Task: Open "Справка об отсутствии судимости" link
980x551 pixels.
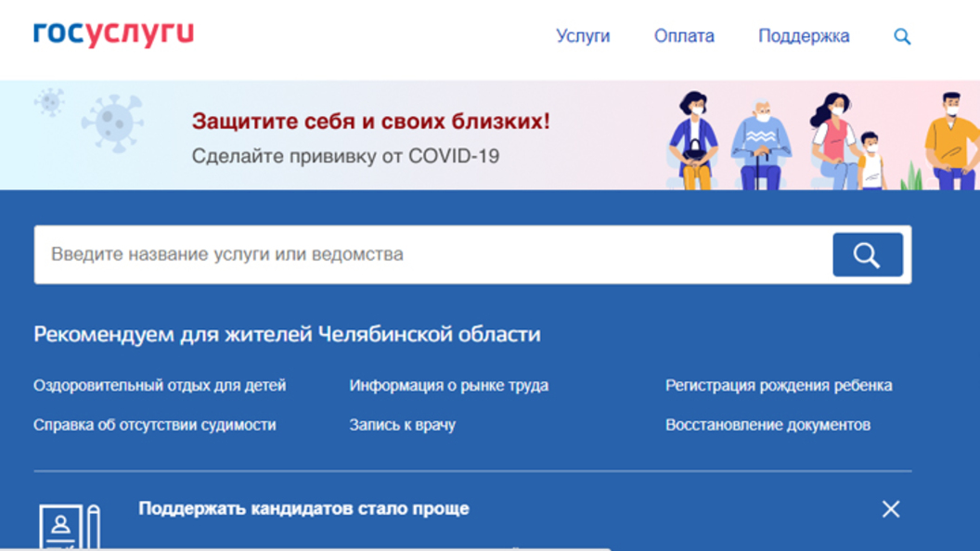Action: point(154,425)
